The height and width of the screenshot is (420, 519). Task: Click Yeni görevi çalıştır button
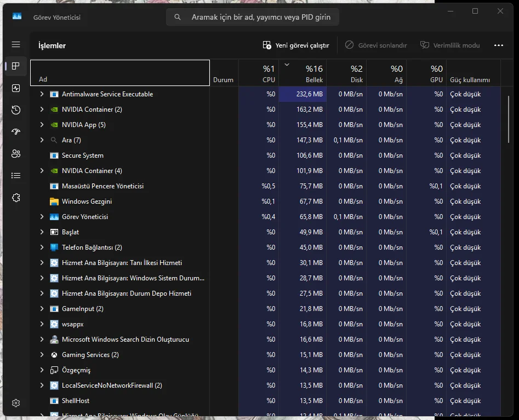(x=296, y=45)
